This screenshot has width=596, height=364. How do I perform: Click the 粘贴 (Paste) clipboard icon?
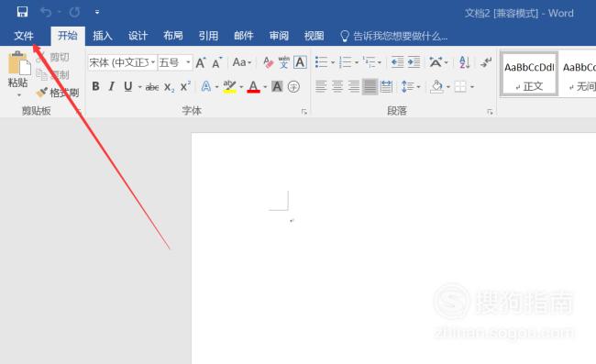click(x=19, y=63)
